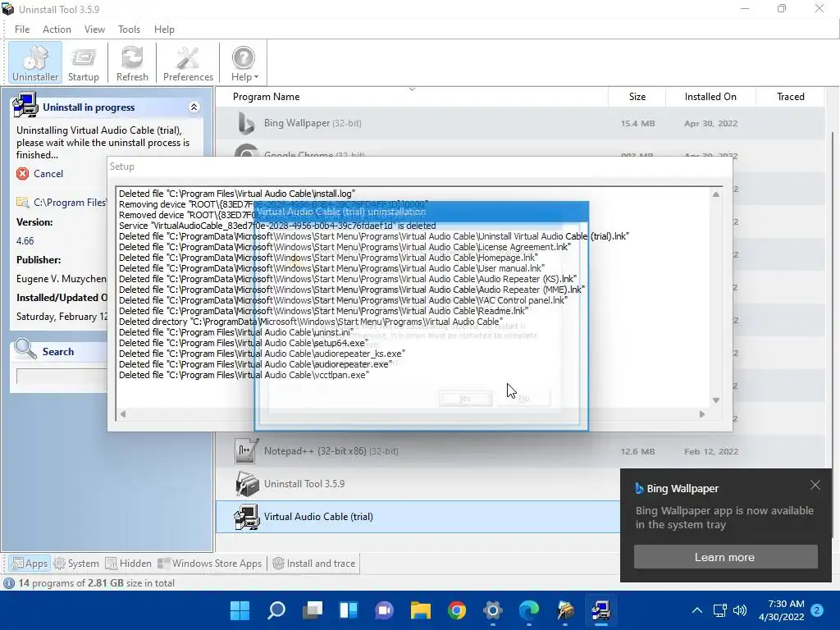Open Settings gear from taskbar
Image resolution: width=840 pixels, height=630 pixels.
(x=492, y=610)
